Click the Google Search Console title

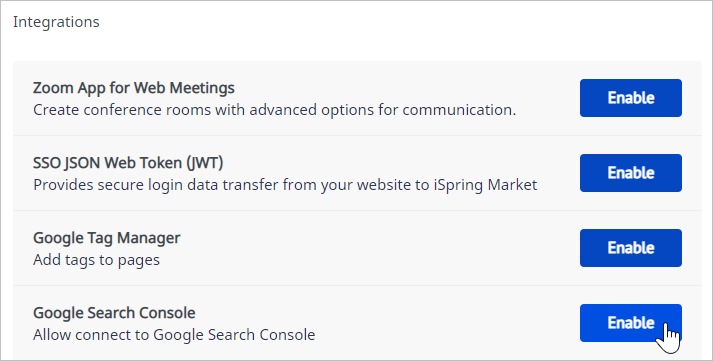[x=114, y=313]
